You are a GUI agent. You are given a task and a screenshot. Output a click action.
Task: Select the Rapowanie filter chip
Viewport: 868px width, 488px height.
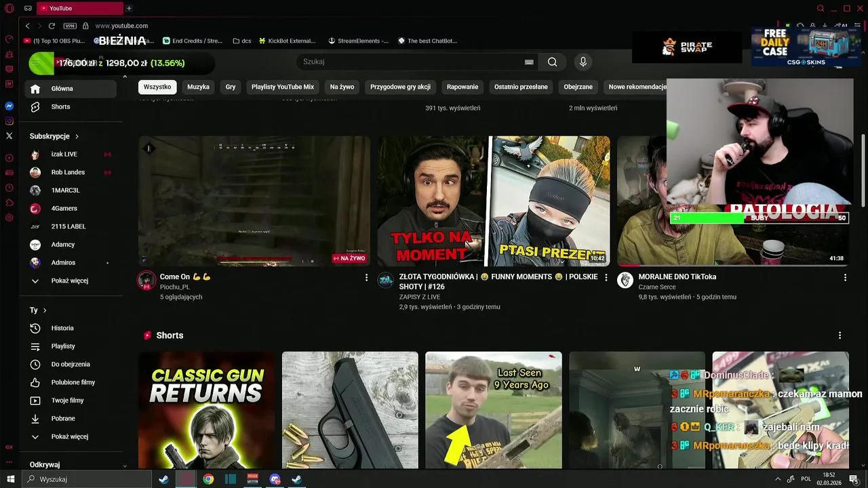[462, 87]
